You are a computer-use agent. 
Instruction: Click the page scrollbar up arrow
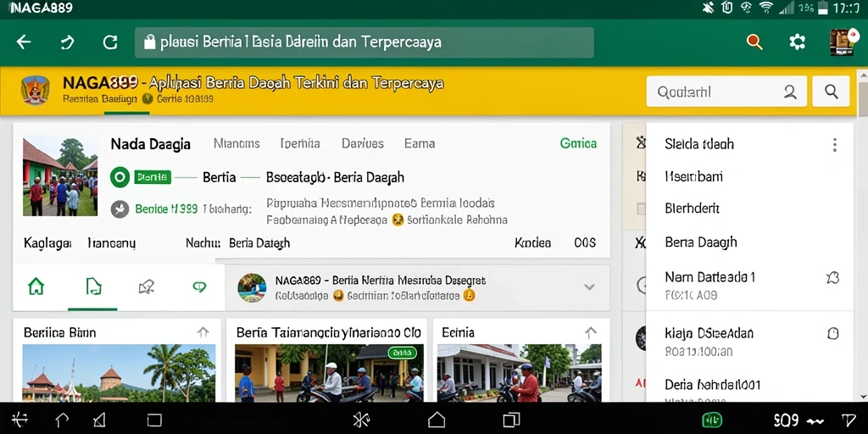point(862,75)
